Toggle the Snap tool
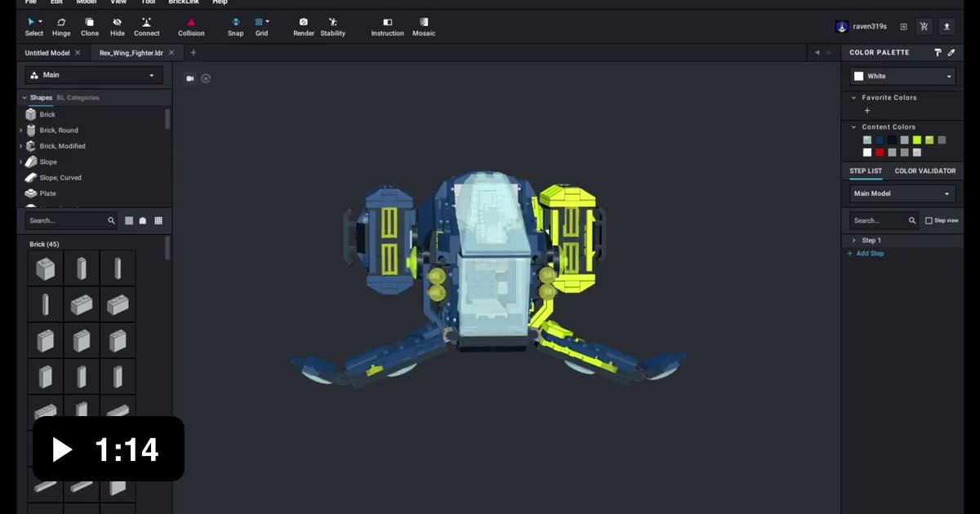 pyautogui.click(x=235, y=27)
